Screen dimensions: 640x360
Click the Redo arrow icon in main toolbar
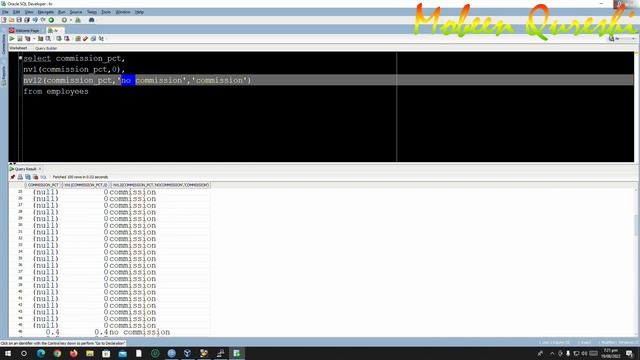pyautogui.click(x=43, y=20)
